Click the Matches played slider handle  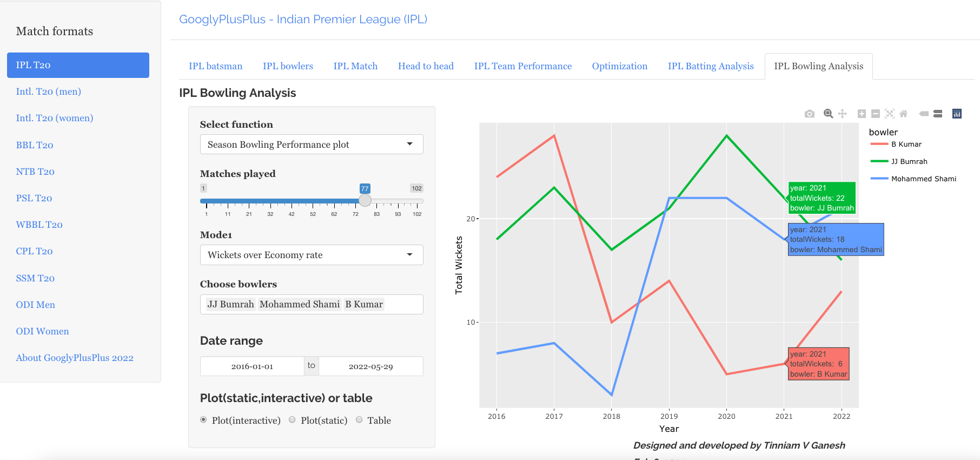[x=365, y=201]
